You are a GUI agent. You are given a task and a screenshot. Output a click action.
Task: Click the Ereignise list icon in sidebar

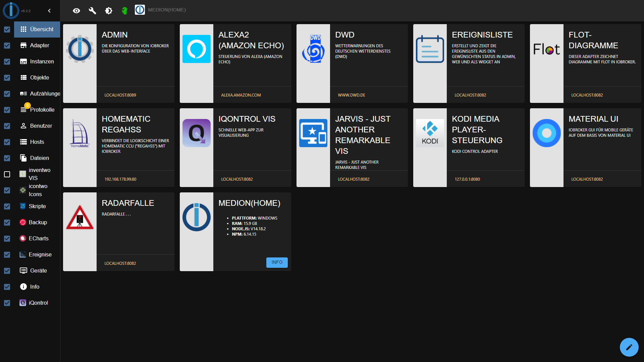(x=23, y=254)
